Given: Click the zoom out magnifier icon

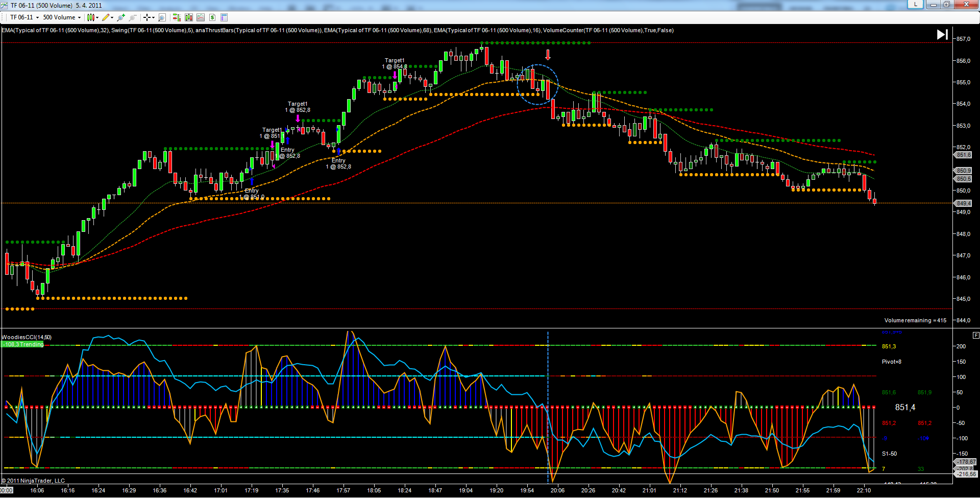Looking at the screenshot, I should click(133, 17).
